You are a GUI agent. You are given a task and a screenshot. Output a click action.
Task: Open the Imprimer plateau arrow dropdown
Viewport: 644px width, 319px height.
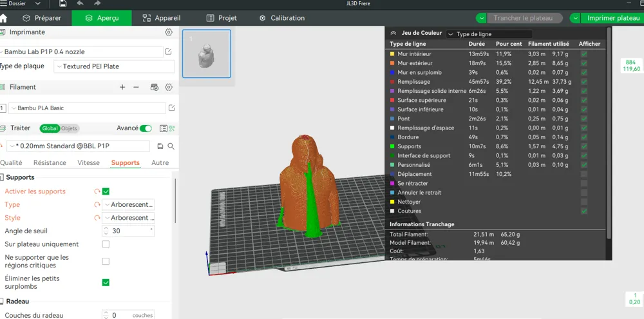tap(575, 18)
